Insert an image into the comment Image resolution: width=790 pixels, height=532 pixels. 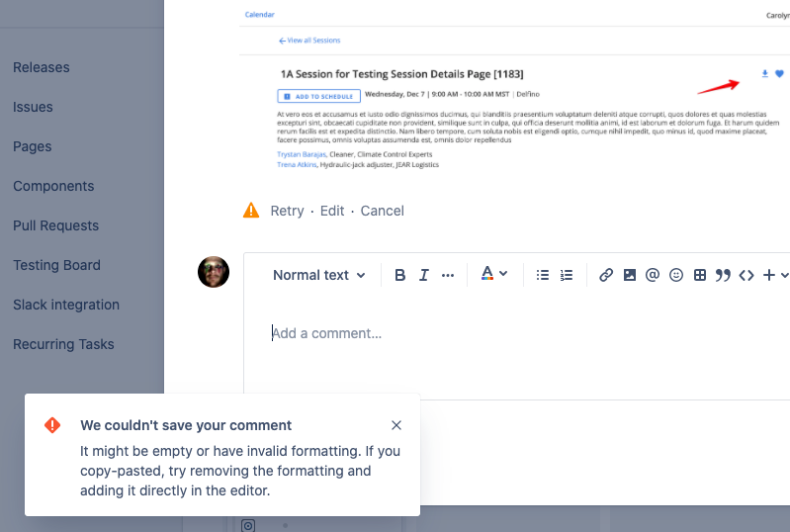coord(630,275)
